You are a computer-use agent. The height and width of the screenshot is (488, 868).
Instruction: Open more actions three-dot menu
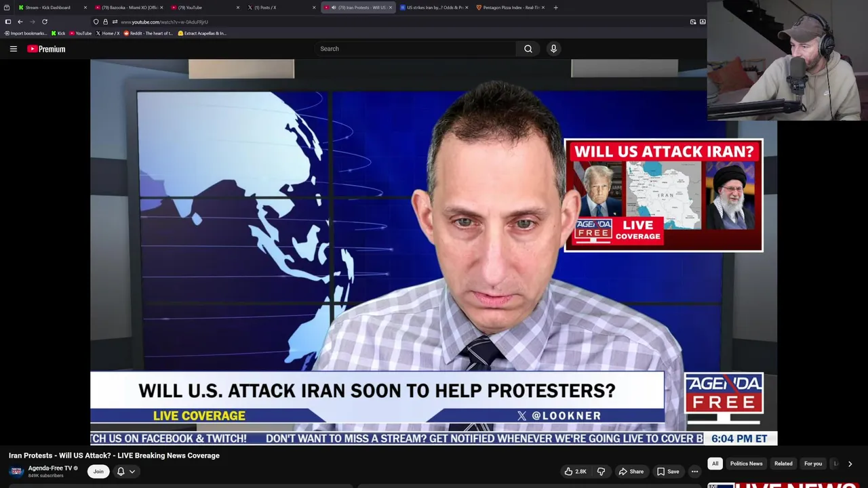point(694,472)
